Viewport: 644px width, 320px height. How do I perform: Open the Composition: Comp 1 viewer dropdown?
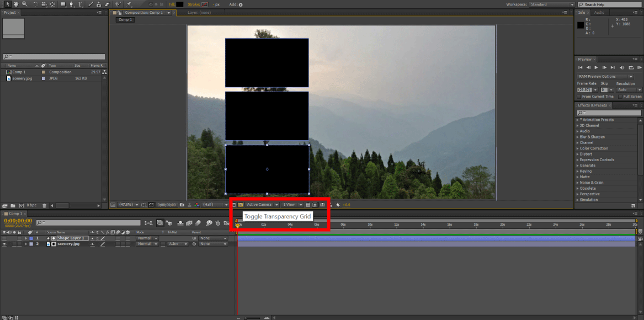(x=169, y=13)
